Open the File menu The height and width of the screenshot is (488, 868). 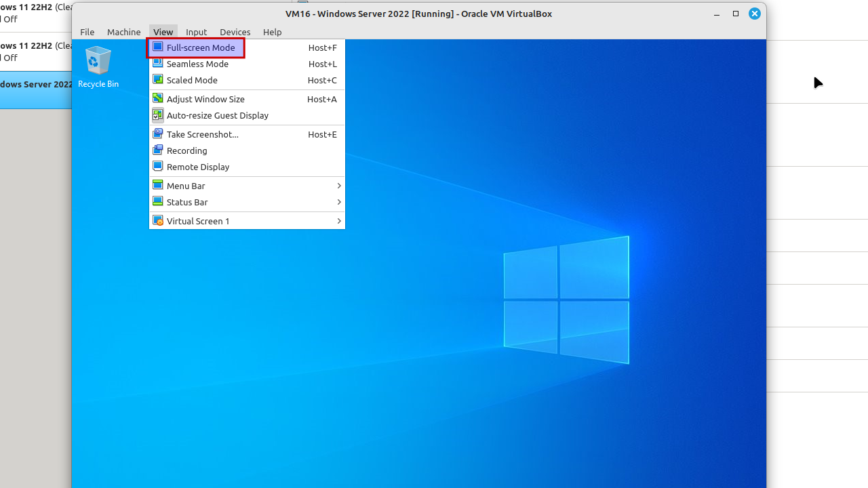coord(87,32)
